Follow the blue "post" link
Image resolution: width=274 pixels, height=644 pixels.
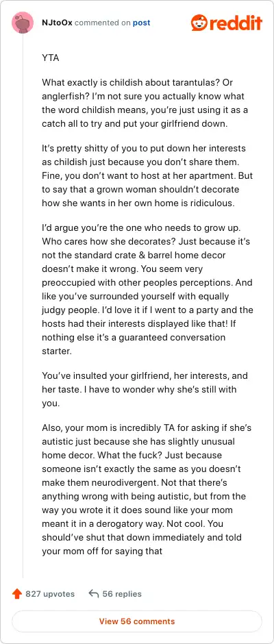[x=141, y=23]
